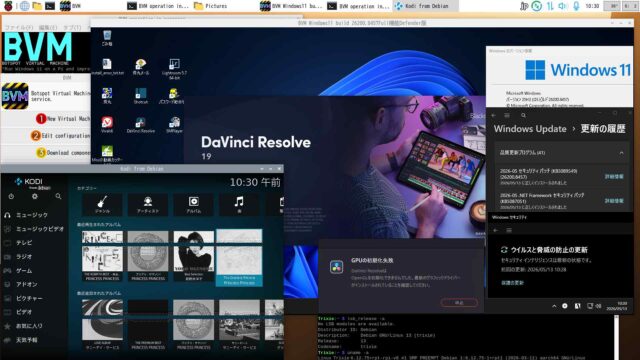640x360 pixels.
Task: Open hamburger menu in Windows Security window
Action: tap(509, 230)
